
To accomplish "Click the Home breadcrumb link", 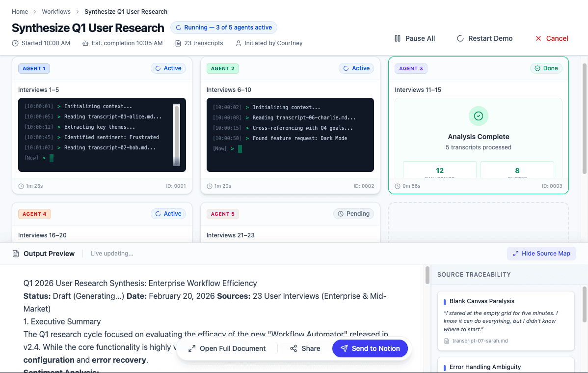I will point(20,12).
